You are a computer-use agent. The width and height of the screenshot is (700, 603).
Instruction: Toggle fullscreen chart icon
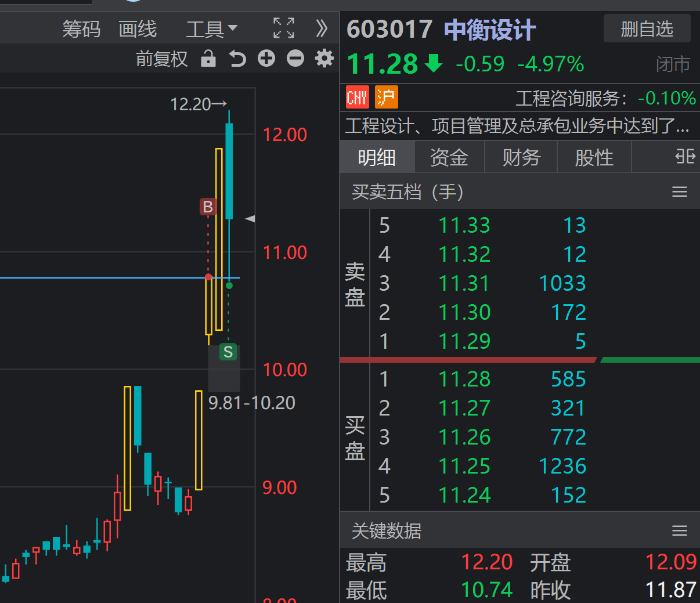[x=284, y=28]
